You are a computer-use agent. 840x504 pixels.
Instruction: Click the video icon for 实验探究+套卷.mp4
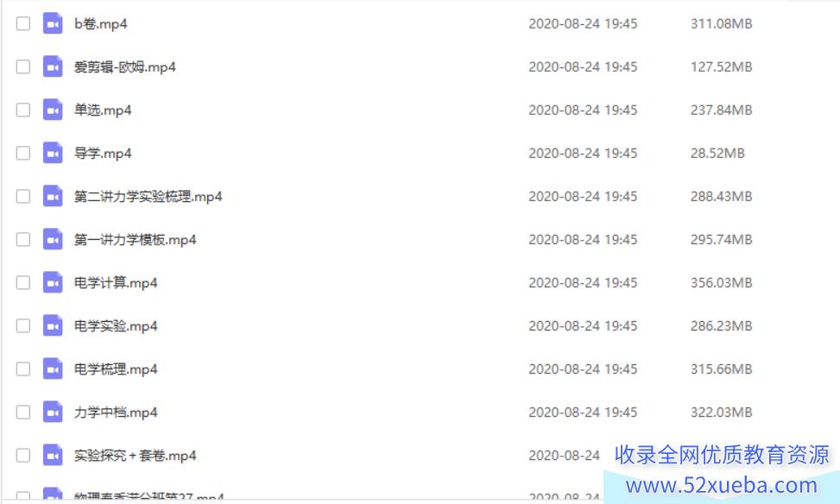tap(53, 456)
